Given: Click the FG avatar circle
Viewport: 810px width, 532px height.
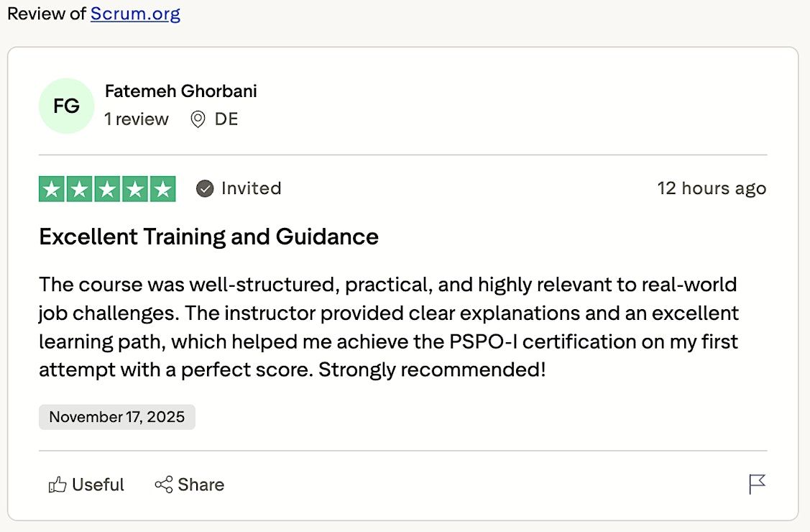Looking at the screenshot, I should [x=66, y=106].
